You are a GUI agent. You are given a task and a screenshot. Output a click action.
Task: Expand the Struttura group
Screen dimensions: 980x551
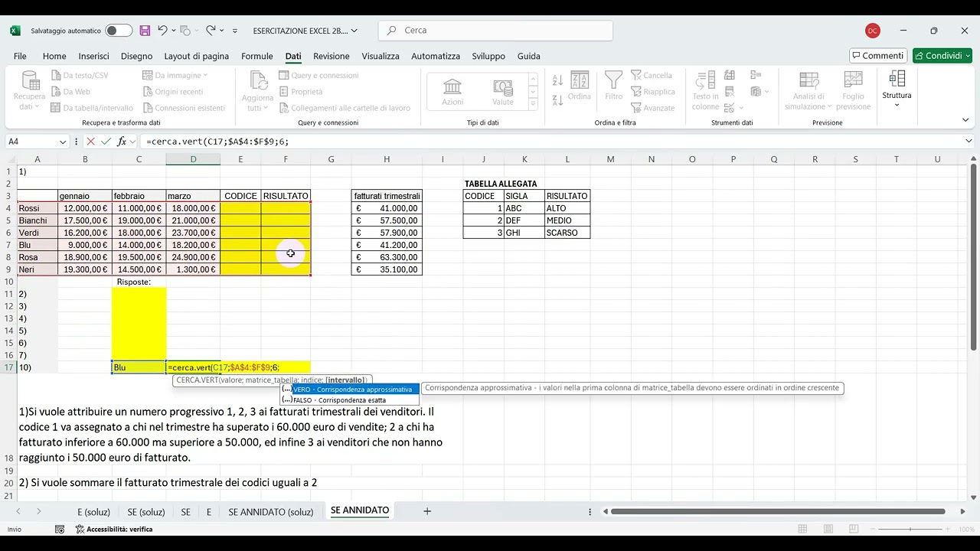point(897,89)
